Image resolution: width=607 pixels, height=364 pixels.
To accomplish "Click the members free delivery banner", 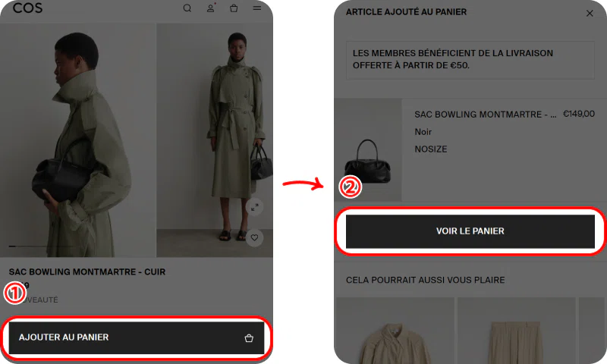I will click(470, 60).
